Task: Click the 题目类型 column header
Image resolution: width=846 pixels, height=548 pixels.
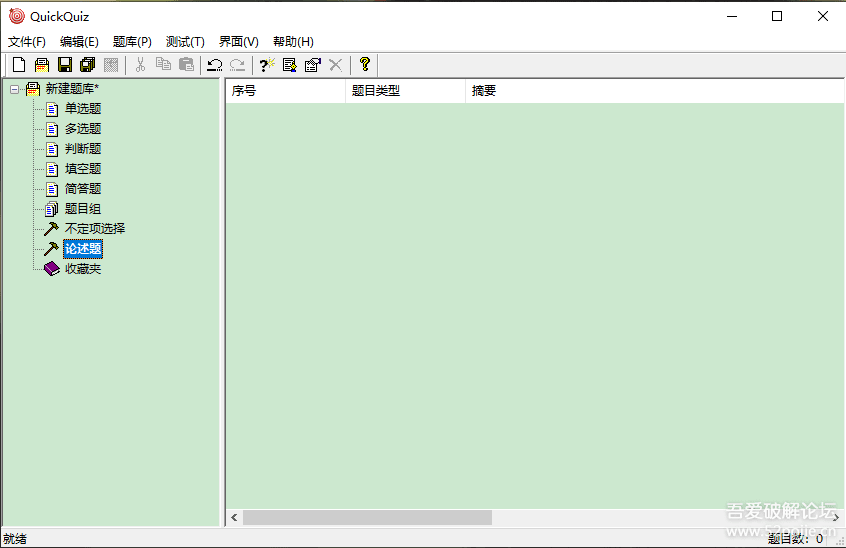Action: click(x=405, y=91)
